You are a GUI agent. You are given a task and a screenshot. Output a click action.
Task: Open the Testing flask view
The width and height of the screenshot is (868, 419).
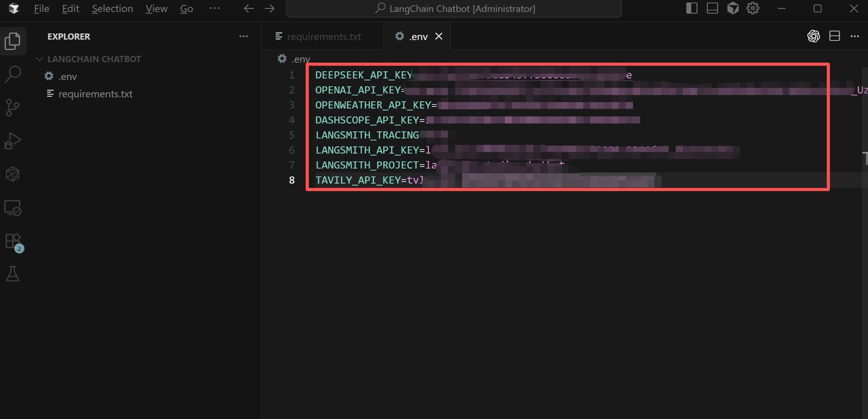click(x=13, y=274)
